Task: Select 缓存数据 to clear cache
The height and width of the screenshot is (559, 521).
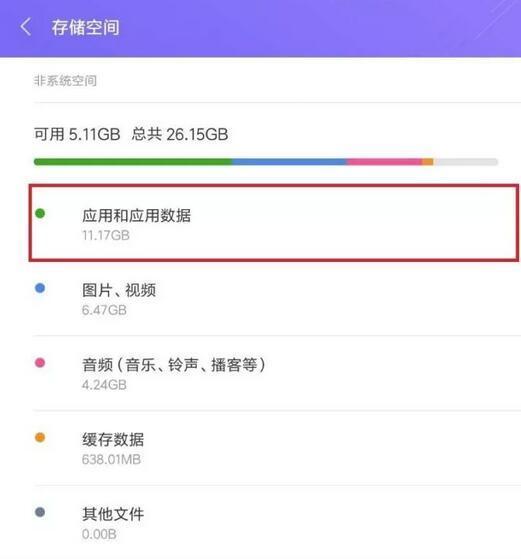Action: click(x=277, y=448)
